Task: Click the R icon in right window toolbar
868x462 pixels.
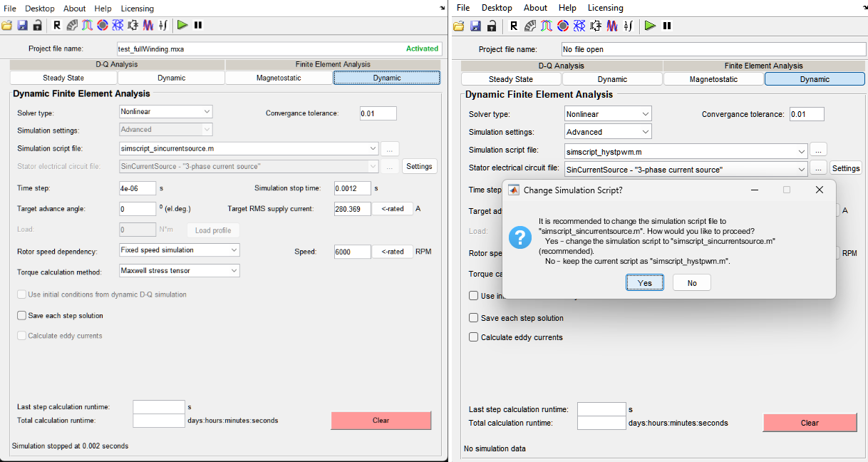Action: [x=514, y=26]
